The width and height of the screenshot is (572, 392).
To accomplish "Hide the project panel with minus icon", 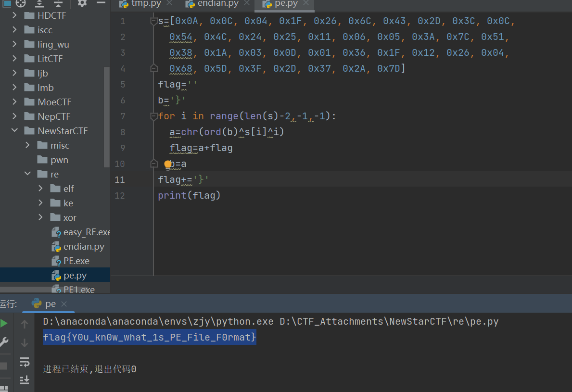I will click(101, 3).
